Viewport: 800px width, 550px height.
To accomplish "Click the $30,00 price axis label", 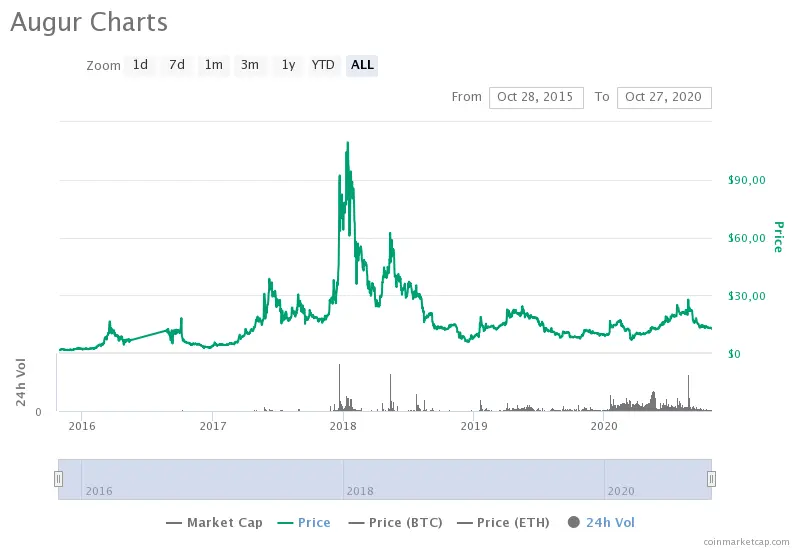I will pyautogui.click(x=747, y=296).
